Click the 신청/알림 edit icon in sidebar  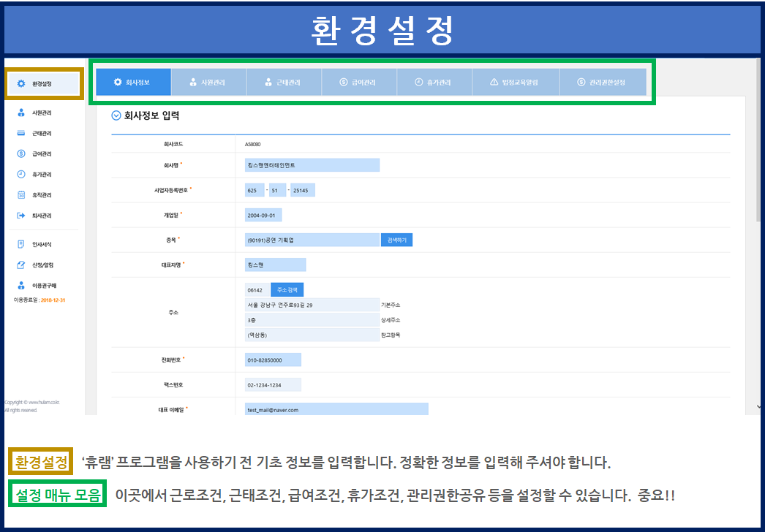tap(21, 265)
